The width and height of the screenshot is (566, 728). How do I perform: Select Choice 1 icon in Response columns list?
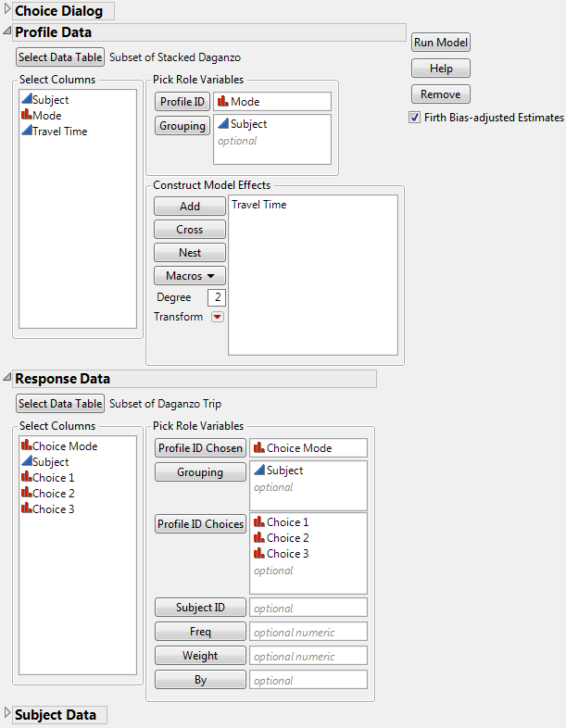(x=27, y=477)
